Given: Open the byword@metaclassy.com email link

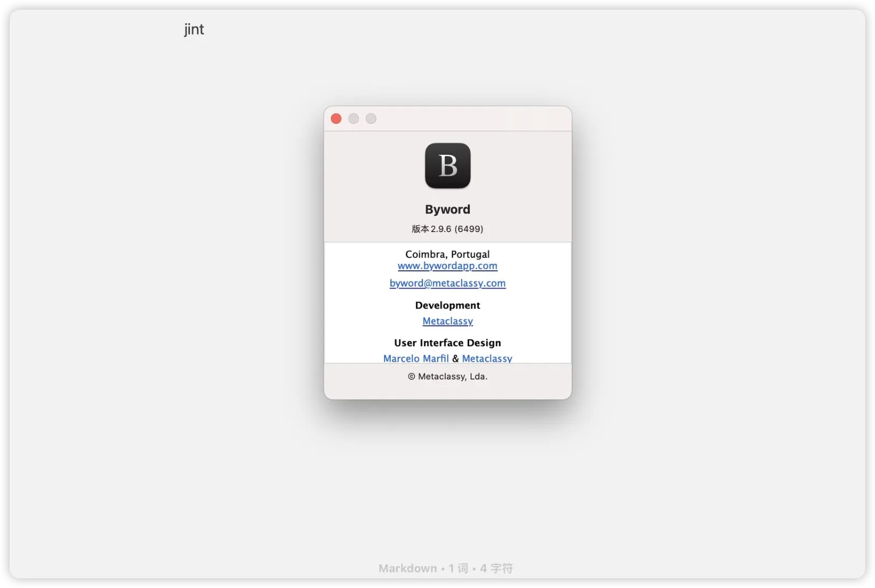Looking at the screenshot, I should pos(448,283).
